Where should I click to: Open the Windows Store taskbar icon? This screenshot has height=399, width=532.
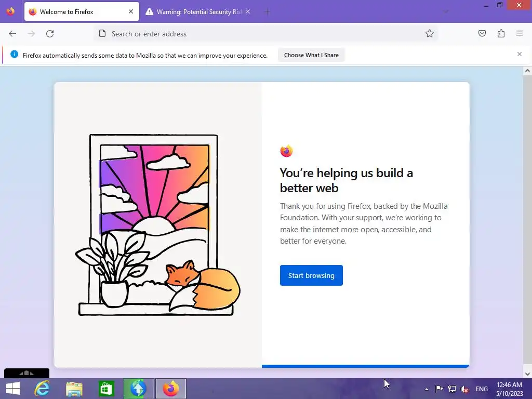(106, 389)
